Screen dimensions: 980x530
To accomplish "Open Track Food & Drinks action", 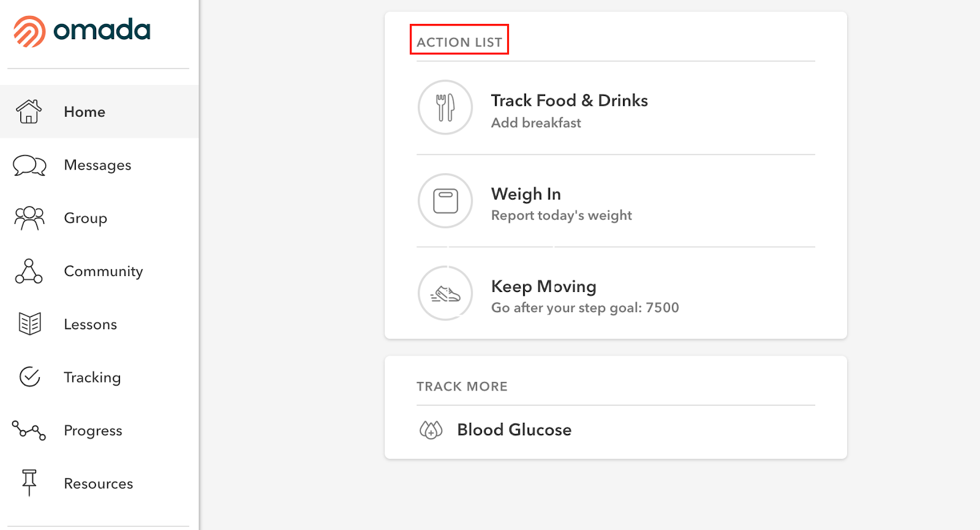I will pyautogui.click(x=616, y=108).
